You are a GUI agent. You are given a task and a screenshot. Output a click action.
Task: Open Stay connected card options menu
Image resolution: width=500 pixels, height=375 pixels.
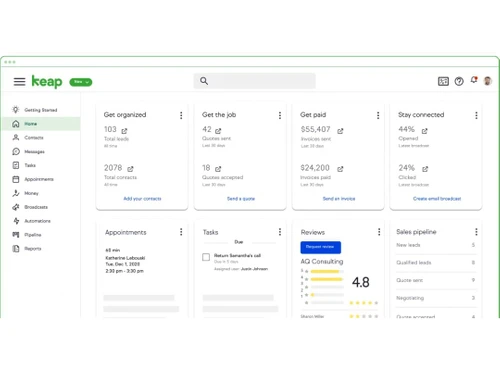[x=476, y=115]
